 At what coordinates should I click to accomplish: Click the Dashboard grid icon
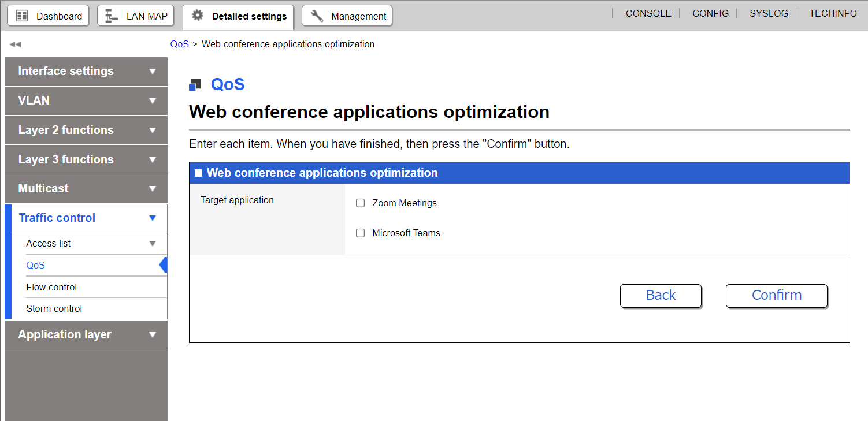tap(22, 16)
